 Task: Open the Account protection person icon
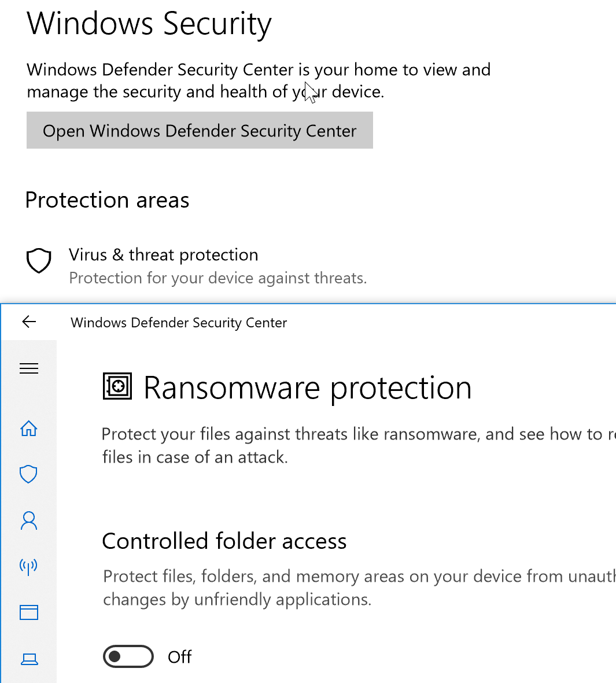coord(29,520)
